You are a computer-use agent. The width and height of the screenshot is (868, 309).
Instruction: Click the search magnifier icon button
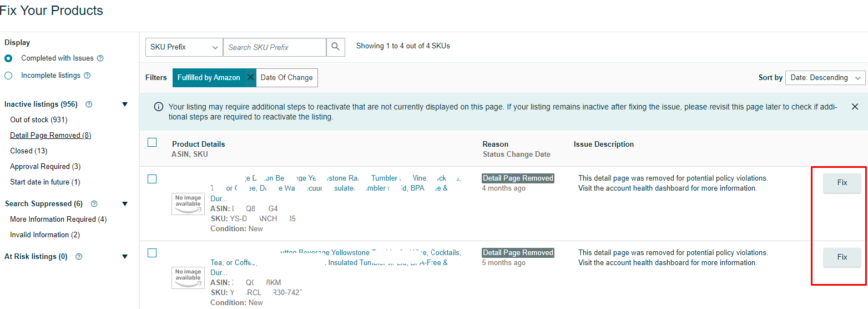335,47
